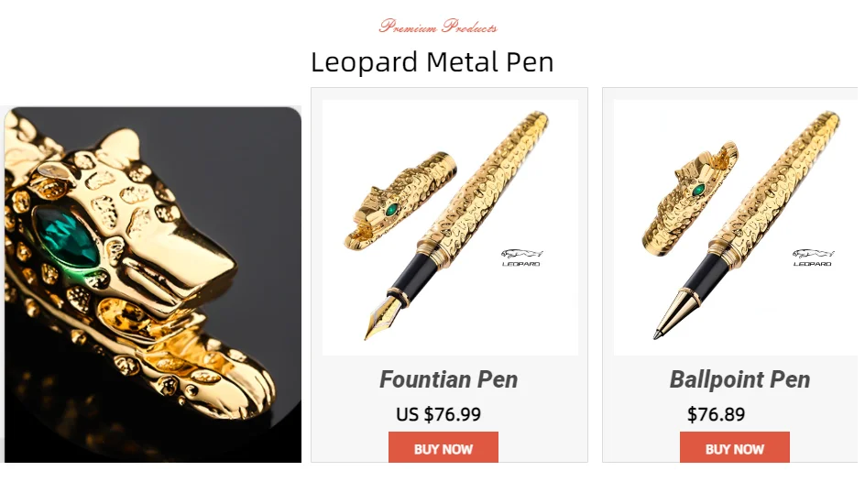The image size is (865, 504).
Task: Select the US $76.99 price text
Action: (438, 414)
